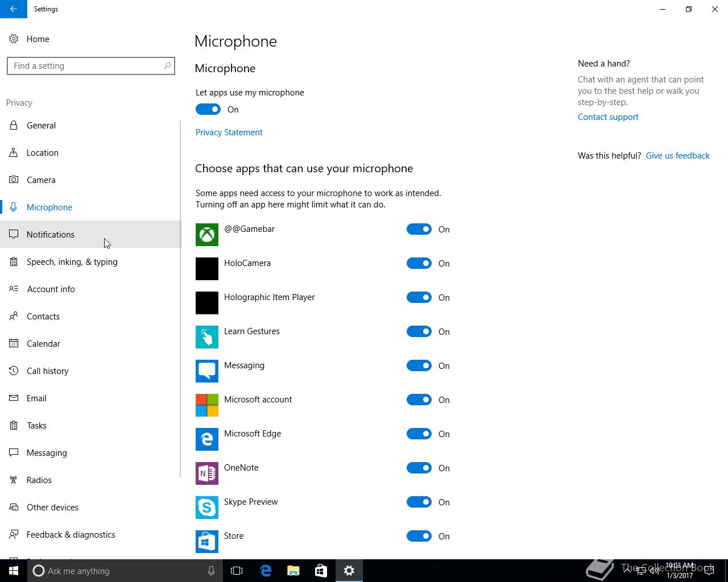Click the Cortana microphone icon
The height and width of the screenshot is (582, 728).
[211, 571]
